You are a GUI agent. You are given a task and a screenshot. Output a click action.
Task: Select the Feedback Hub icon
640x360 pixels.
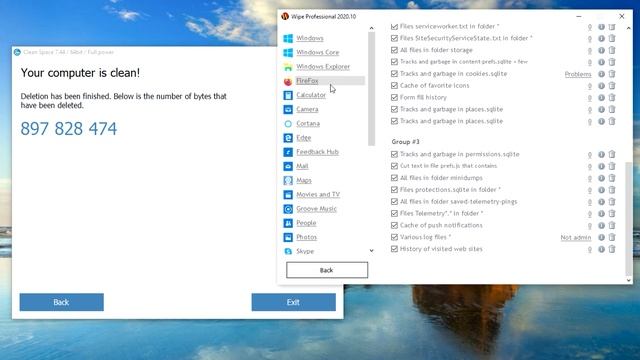click(288, 152)
